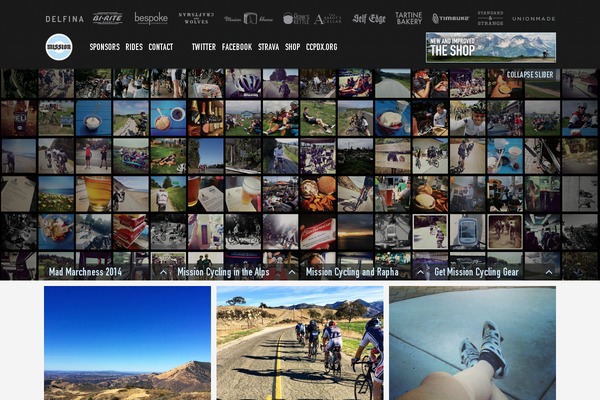Open the Contact menu item
600x400 pixels.
161,47
